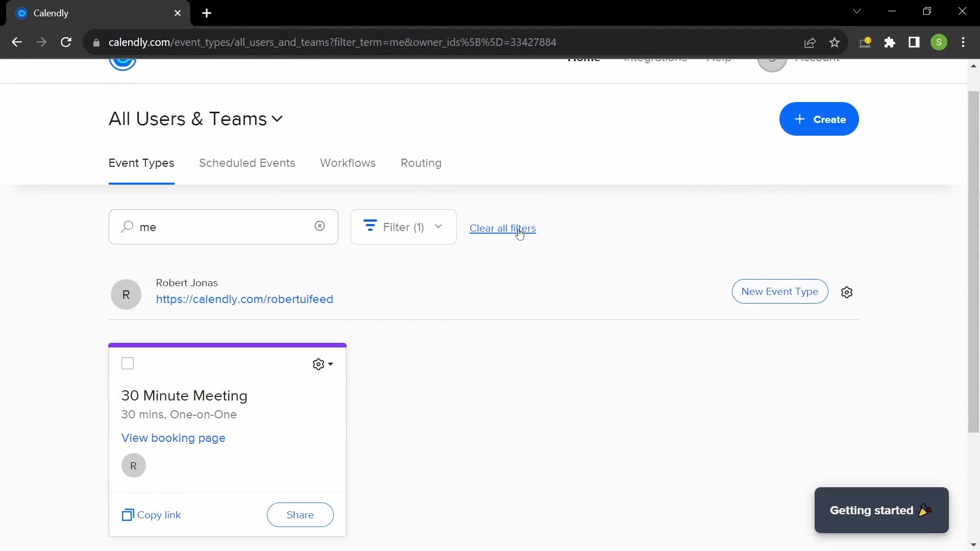This screenshot has height=551, width=980.
Task: Click the Calendly logo
Action: (x=122, y=63)
